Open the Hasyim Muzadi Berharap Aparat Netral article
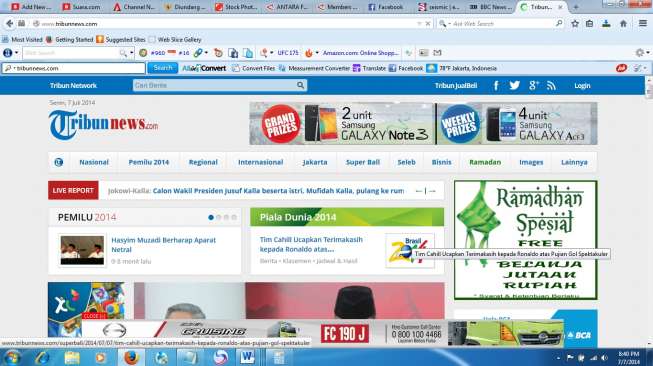Image resolution: width=653 pixels, height=366 pixels. [163, 245]
